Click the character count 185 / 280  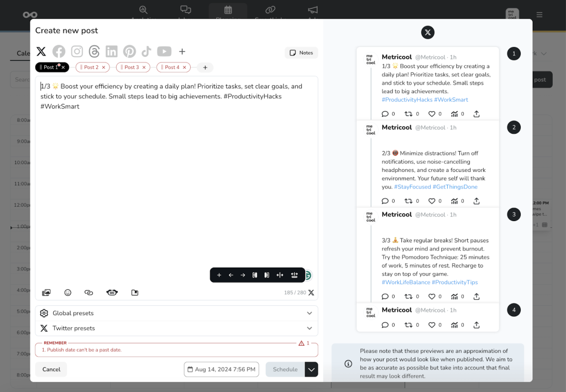[295, 292]
